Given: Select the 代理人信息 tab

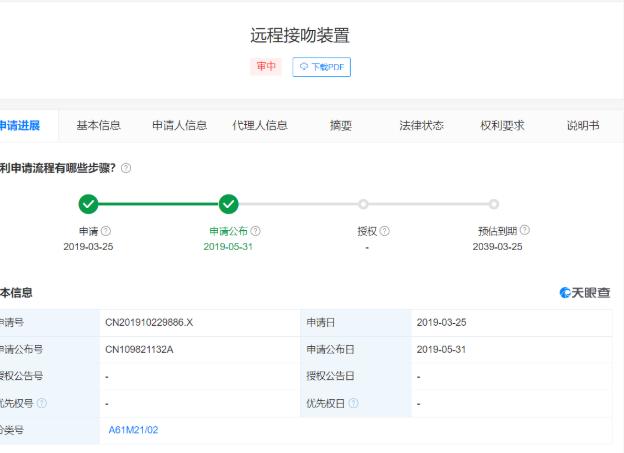Looking at the screenshot, I should (x=260, y=125).
